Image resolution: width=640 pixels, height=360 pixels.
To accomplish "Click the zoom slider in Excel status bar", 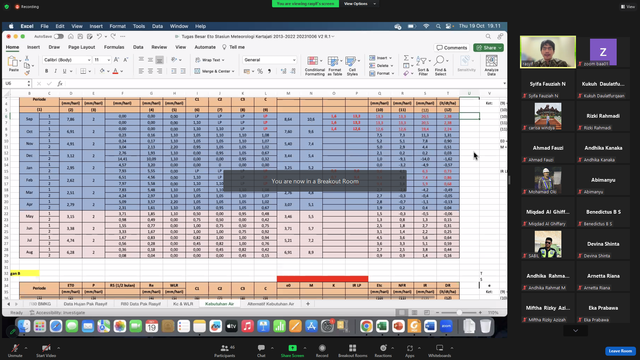I will [x=459, y=312].
